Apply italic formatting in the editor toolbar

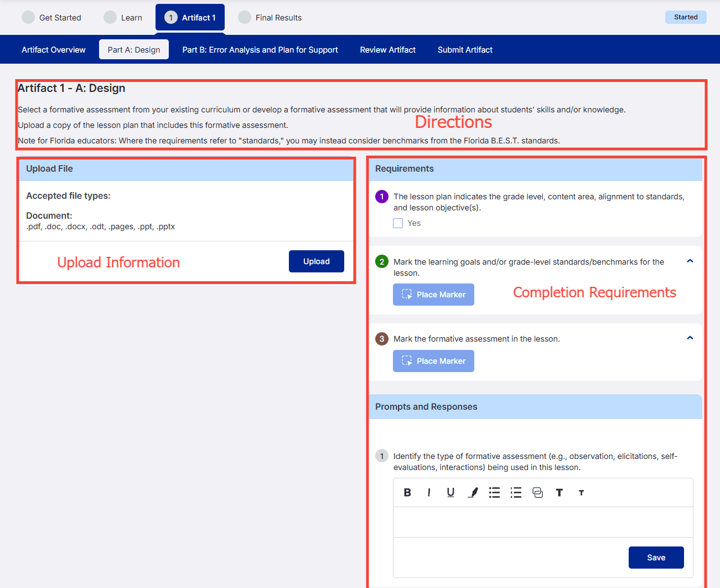(x=429, y=492)
